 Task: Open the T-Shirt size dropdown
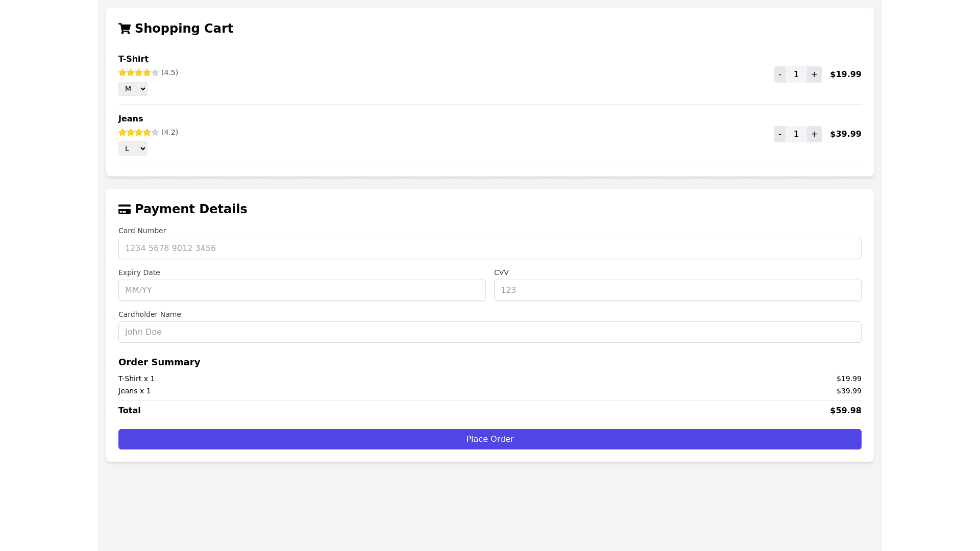pos(133,89)
